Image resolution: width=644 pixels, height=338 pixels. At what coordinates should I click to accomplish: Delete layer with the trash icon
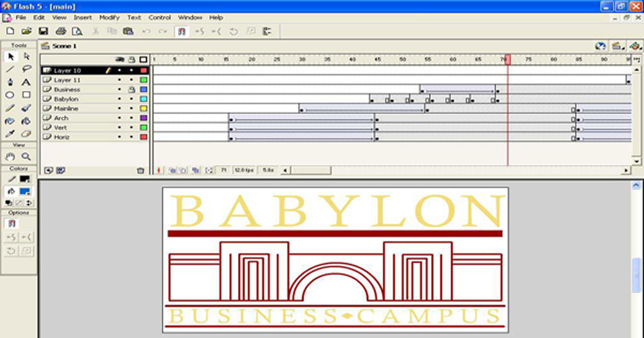[x=141, y=170]
